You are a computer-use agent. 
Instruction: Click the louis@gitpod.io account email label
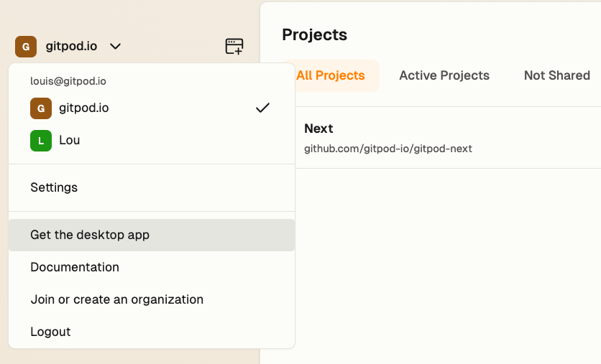coord(68,81)
